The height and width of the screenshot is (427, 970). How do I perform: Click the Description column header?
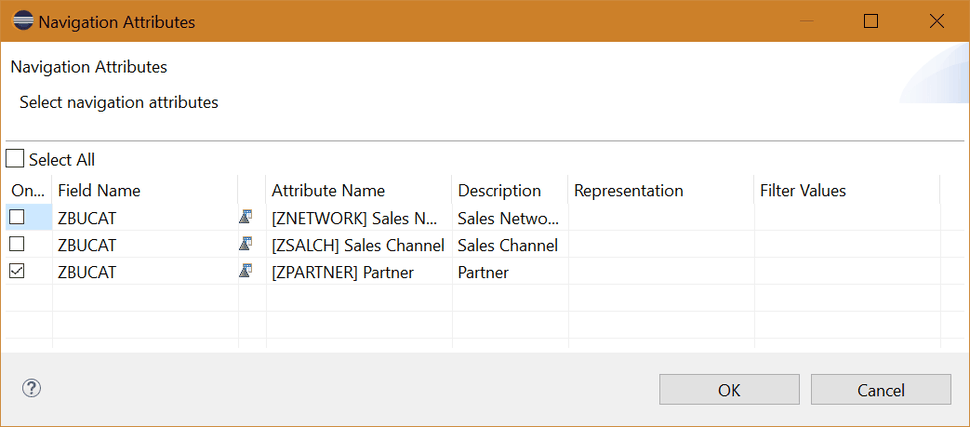[x=510, y=190]
